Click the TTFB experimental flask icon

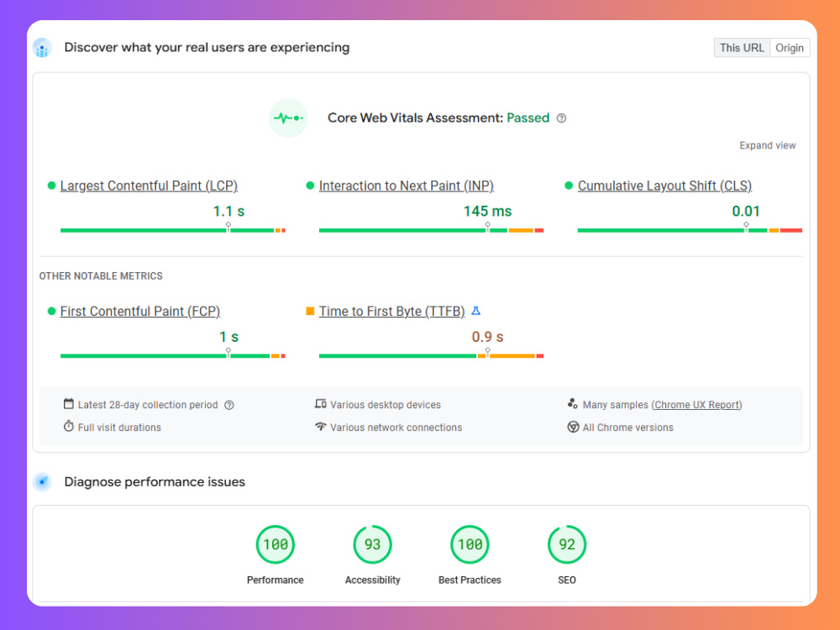pyautogui.click(x=475, y=311)
